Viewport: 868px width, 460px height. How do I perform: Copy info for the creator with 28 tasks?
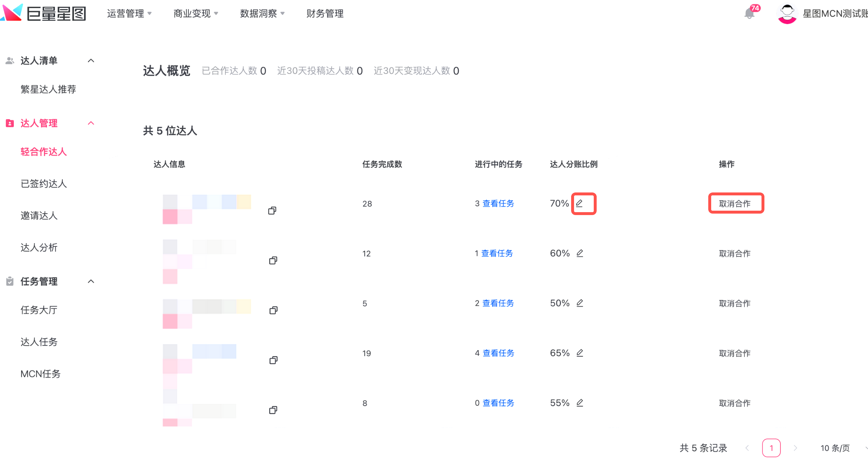coord(272,211)
